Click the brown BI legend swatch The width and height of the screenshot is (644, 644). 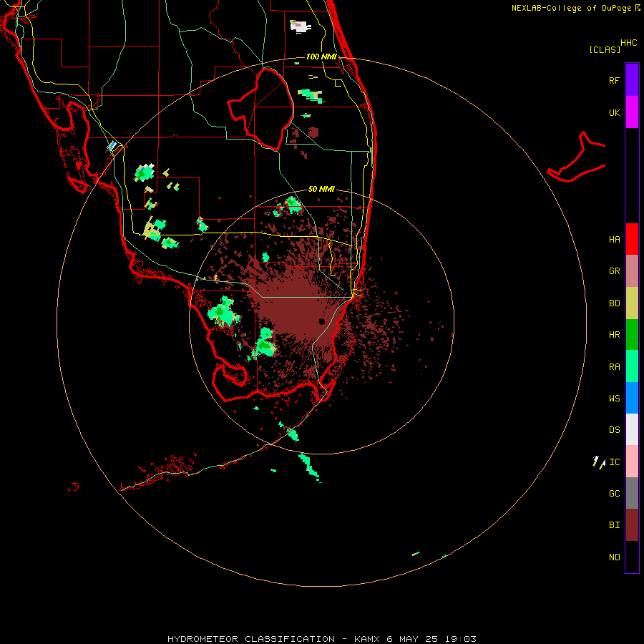pos(632,525)
